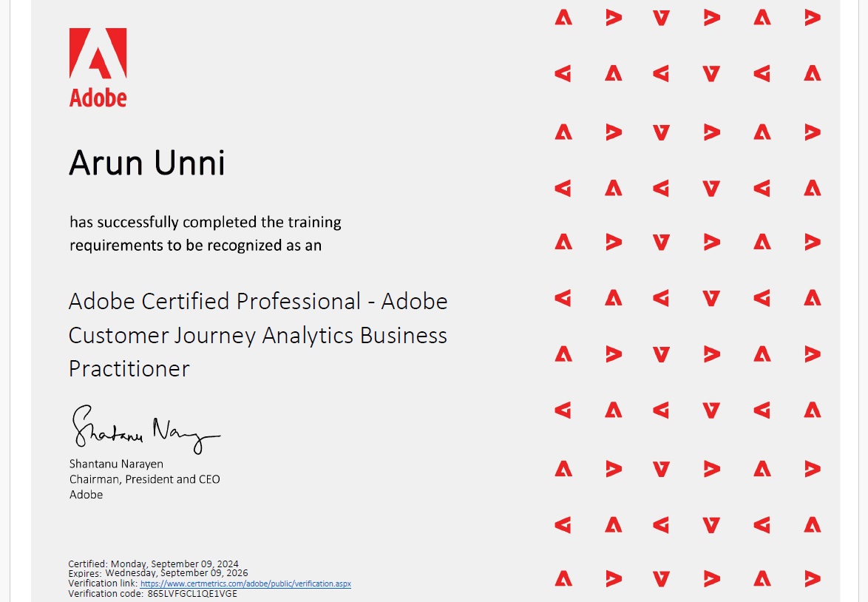This screenshot has height=602, width=868.
Task: Open the certmetrics verification link
Action: point(245,584)
